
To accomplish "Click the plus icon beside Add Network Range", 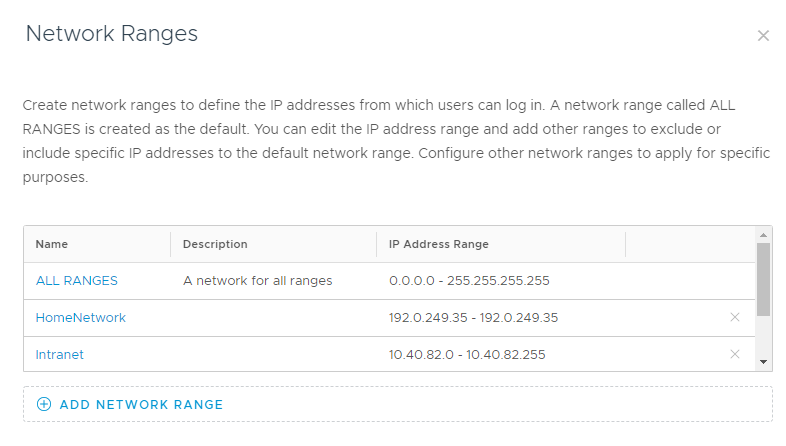I will coord(43,404).
